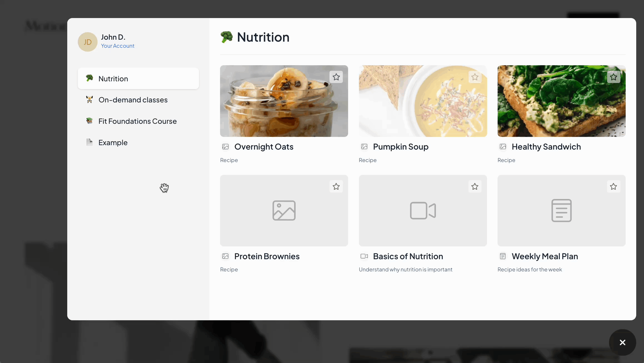
Task: Click document icon beside Weekly Meal Plan
Action: point(503,256)
